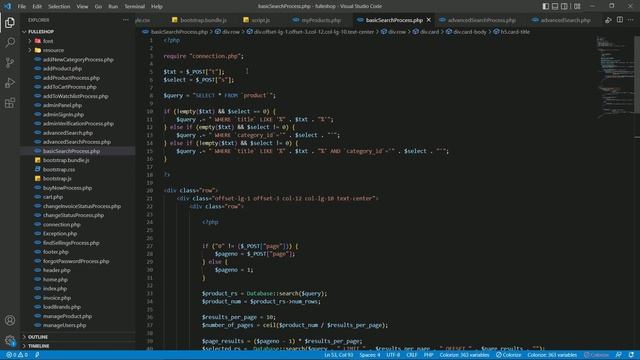Open the Search view in activity bar
The height and width of the screenshot is (360, 640).
[10, 42]
